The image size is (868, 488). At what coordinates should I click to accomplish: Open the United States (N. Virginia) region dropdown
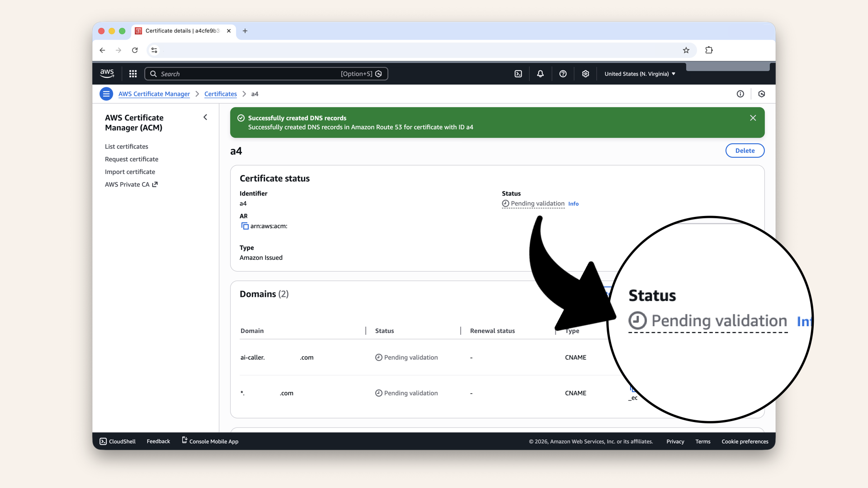click(639, 74)
